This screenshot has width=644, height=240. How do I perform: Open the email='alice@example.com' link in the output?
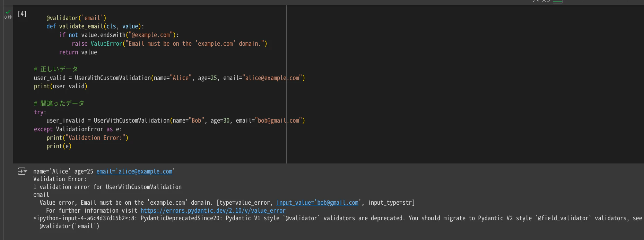click(x=134, y=171)
